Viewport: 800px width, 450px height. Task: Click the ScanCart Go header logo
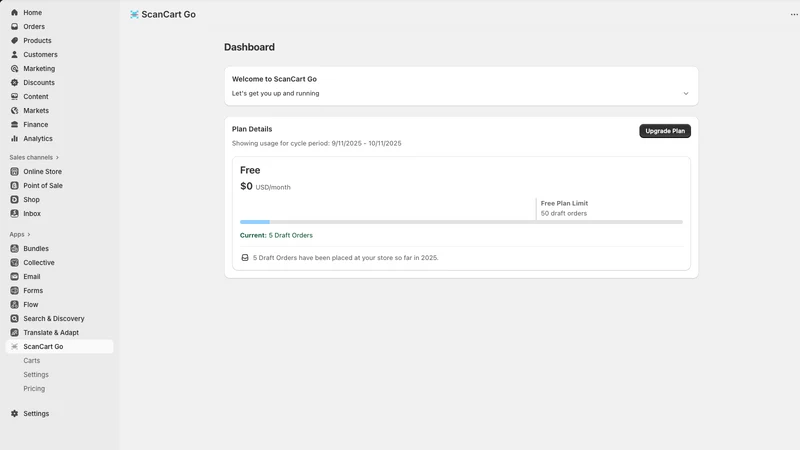(134, 14)
